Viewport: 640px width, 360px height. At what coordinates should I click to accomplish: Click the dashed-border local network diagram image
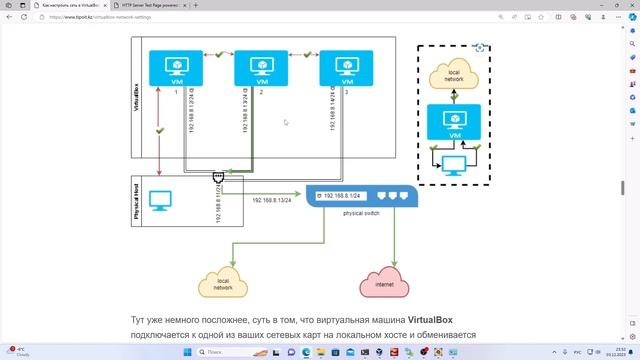tap(454, 115)
